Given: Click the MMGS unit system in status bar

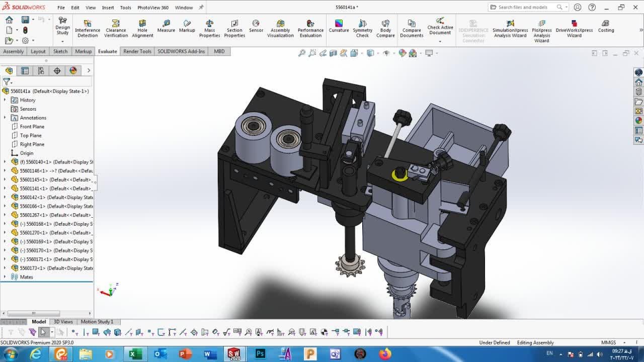Looking at the screenshot, I should [608, 343].
